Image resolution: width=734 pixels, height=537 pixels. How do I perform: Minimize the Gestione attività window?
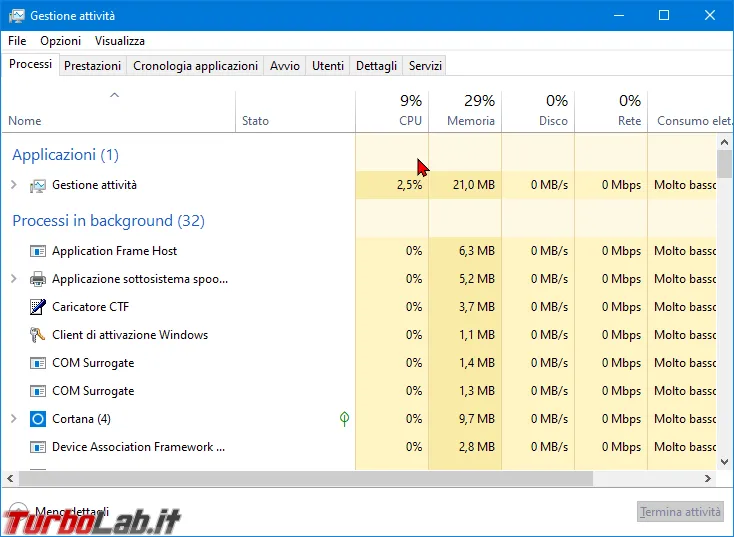tap(619, 15)
